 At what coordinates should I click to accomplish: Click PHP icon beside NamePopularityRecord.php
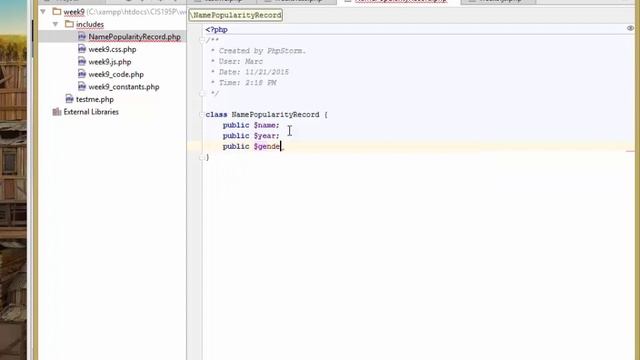click(x=82, y=37)
